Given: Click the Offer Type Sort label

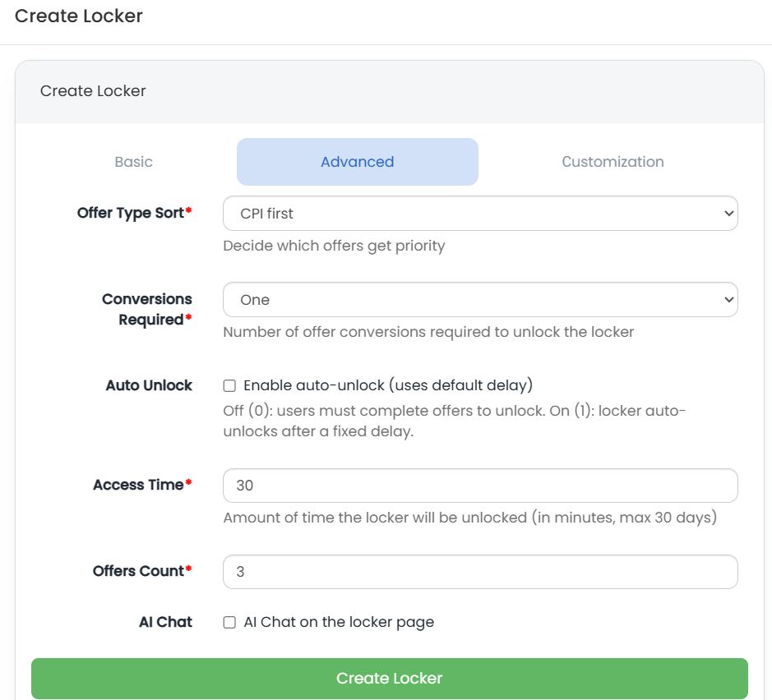Looking at the screenshot, I should click(130, 214).
